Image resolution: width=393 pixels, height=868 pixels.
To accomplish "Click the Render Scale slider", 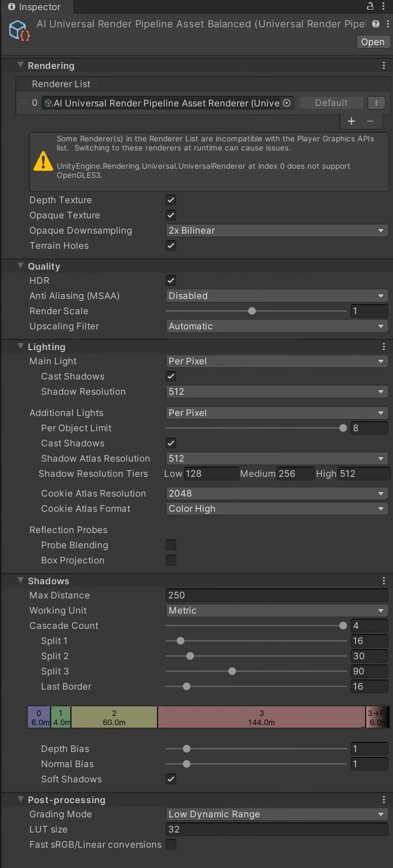I will pos(256,311).
